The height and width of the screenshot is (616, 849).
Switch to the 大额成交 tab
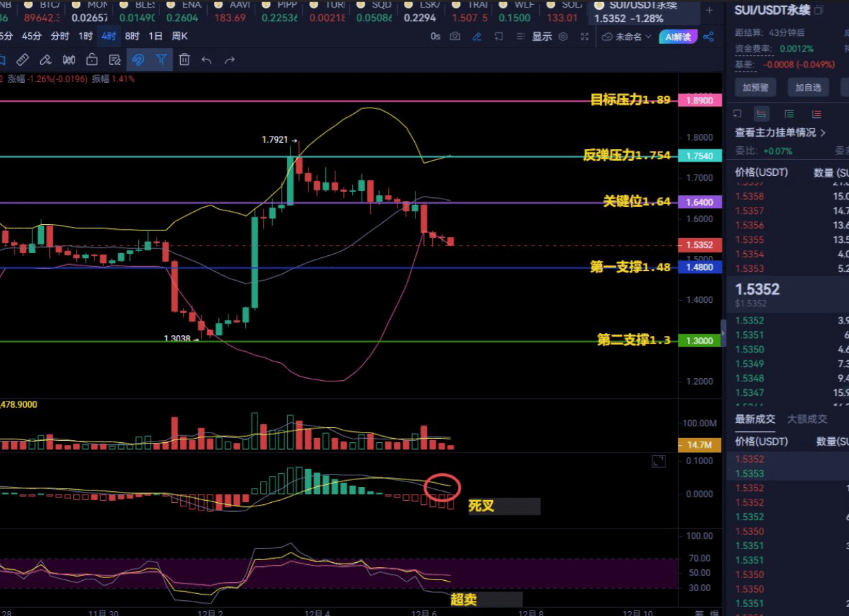click(x=808, y=419)
